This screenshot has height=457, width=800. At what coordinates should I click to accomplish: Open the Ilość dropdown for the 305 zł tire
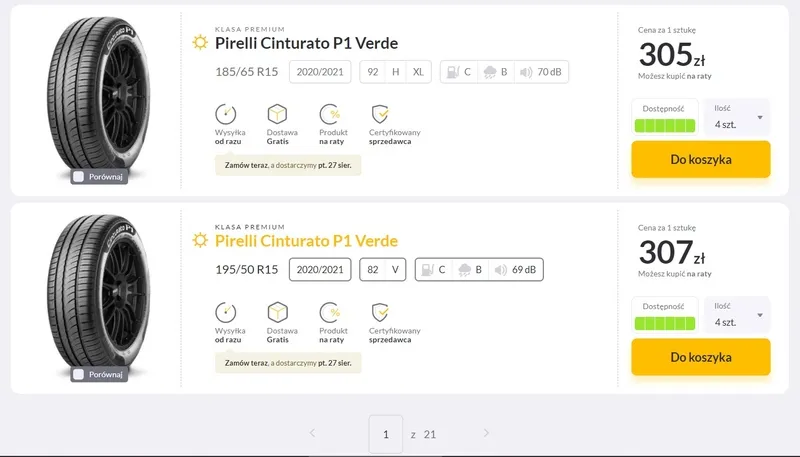pyautogui.click(x=737, y=117)
